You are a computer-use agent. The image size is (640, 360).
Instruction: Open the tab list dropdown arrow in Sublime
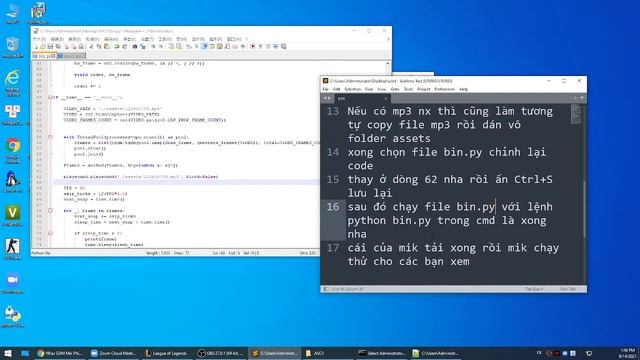[582, 98]
